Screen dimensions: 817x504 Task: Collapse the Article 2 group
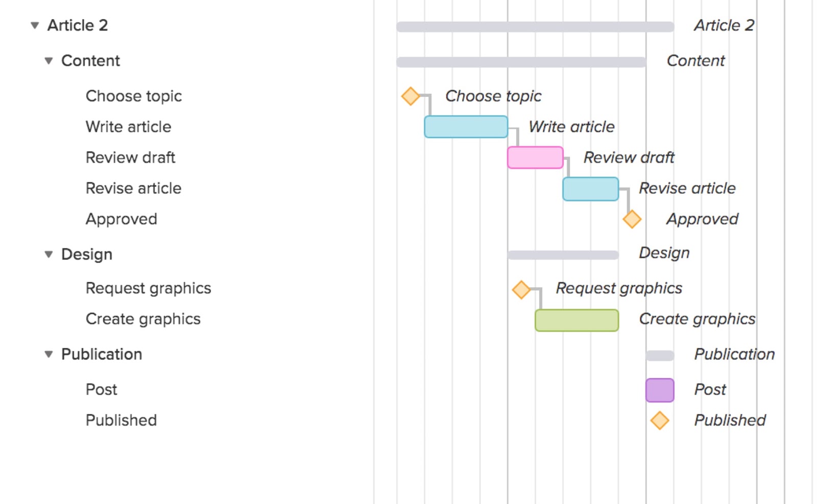click(35, 26)
